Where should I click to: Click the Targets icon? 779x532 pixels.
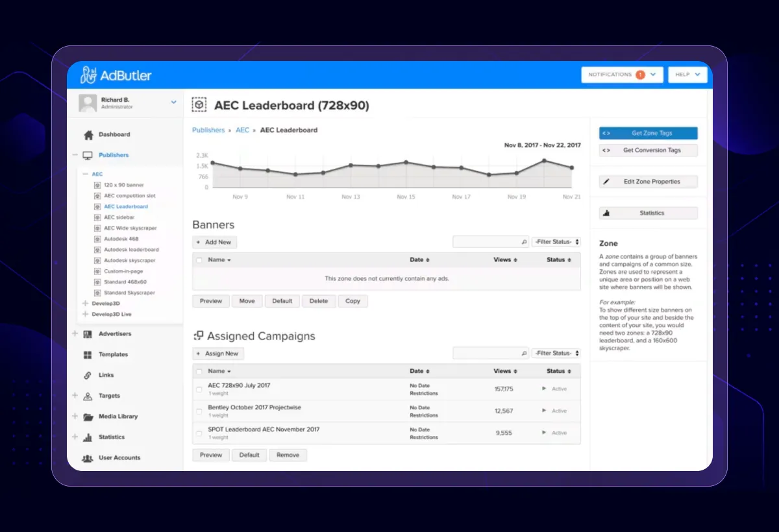(88, 396)
